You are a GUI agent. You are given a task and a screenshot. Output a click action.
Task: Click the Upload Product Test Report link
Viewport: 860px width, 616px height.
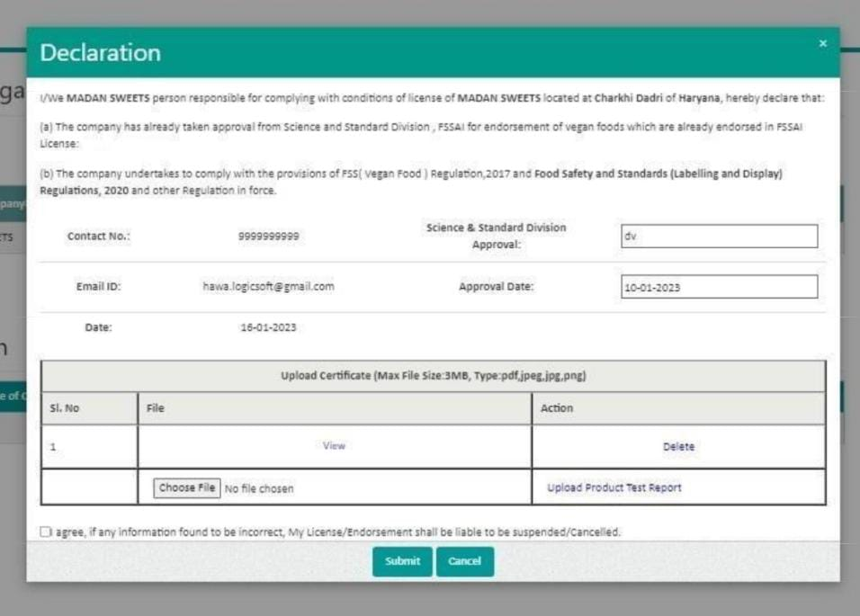click(x=614, y=487)
